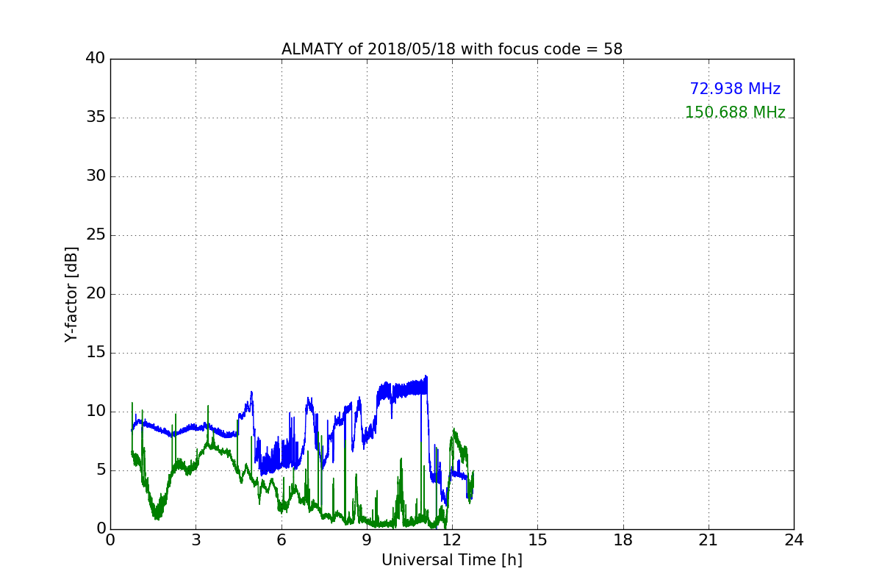Screen dimensions: 882x588
Task: Select the green 150.688 MHz legend label
Action: [735, 112]
